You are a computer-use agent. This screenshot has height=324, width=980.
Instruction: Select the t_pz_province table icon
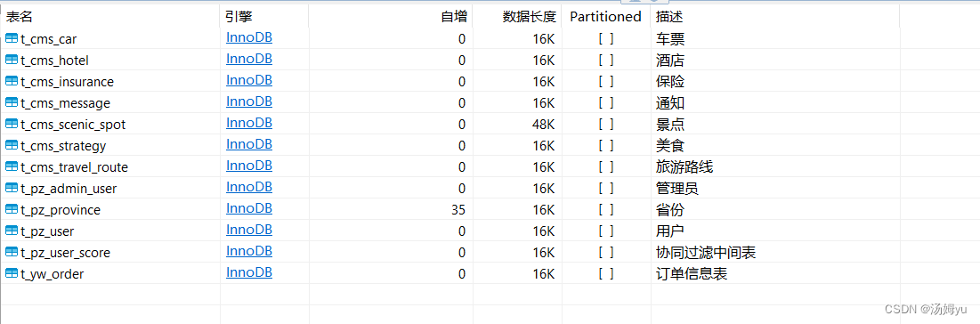[12, 209]
